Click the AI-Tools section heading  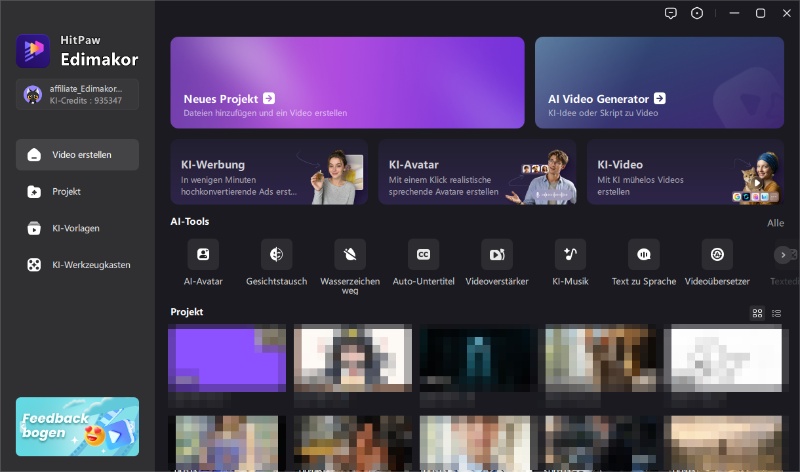(190, 221)
